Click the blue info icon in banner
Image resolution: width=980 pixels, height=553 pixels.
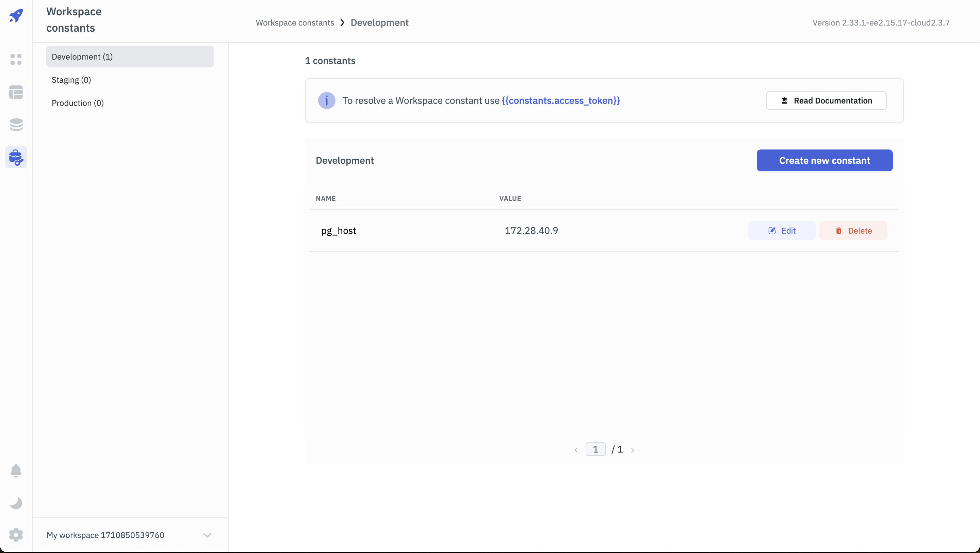326,100
